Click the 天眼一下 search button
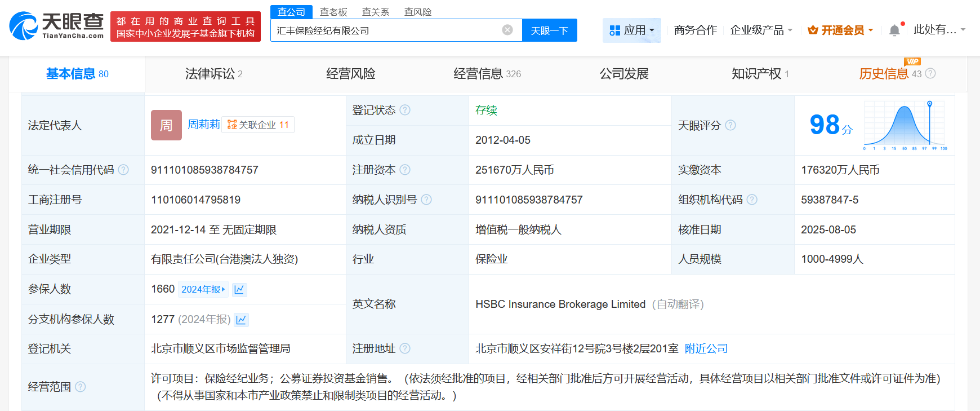Screen dimensions: 980x411 pyautogui.click(x=549, y=30)
